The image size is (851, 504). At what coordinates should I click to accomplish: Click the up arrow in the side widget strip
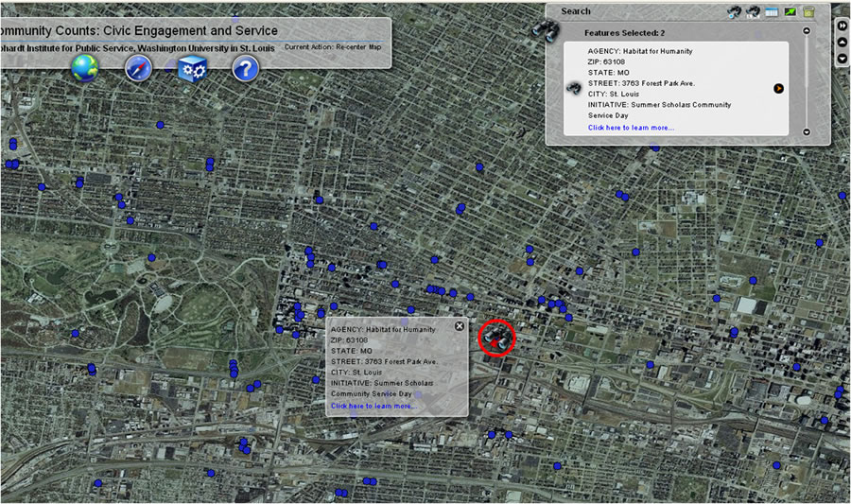842,42
